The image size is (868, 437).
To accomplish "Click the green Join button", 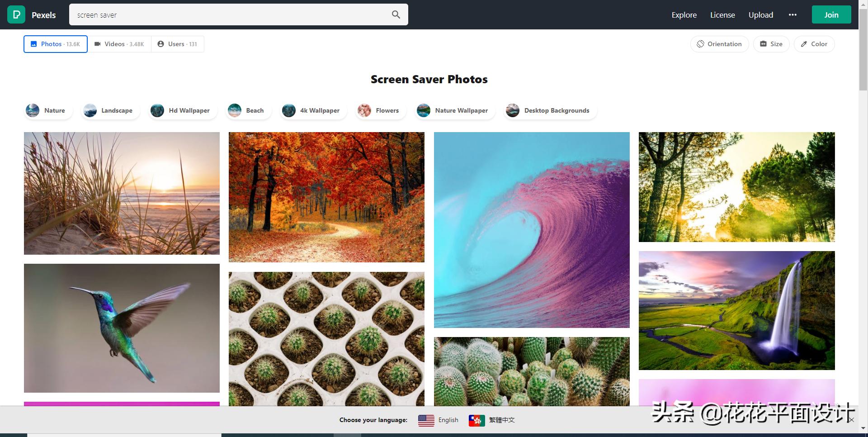I will tap(831, 14).
